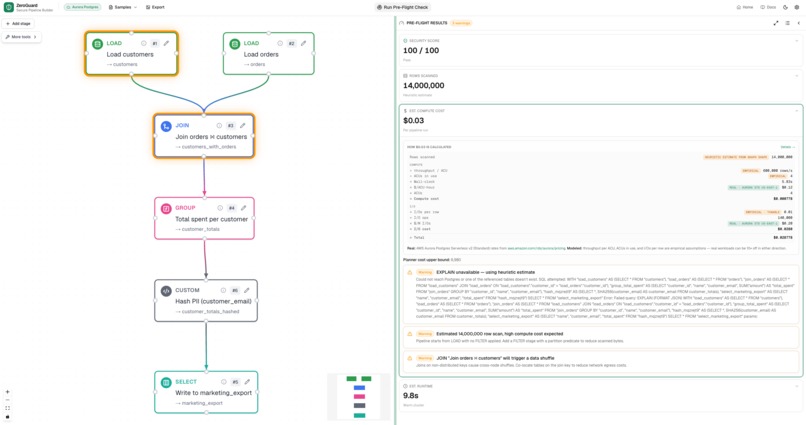
Task: Open the Samples dropdown menu
Action: [123, 7]
